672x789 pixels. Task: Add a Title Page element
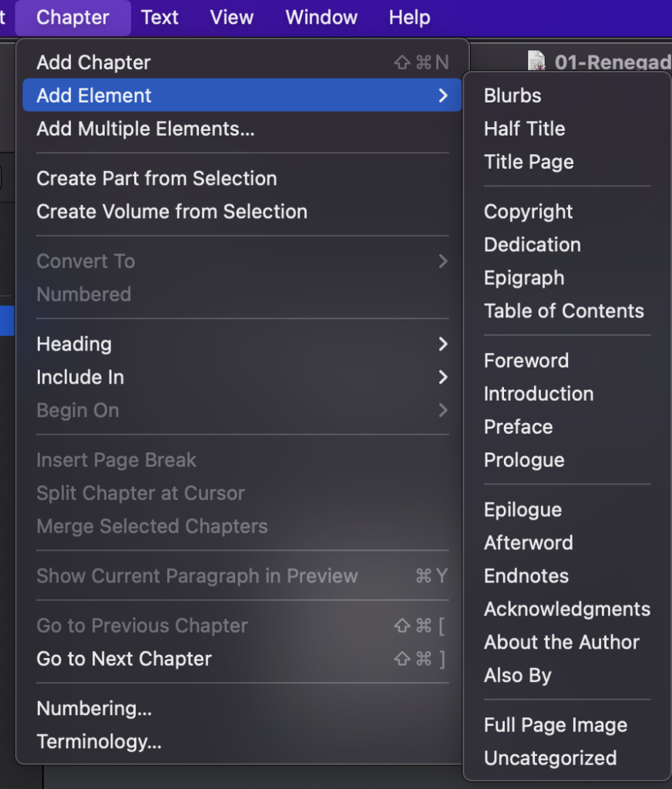point(529,162)
